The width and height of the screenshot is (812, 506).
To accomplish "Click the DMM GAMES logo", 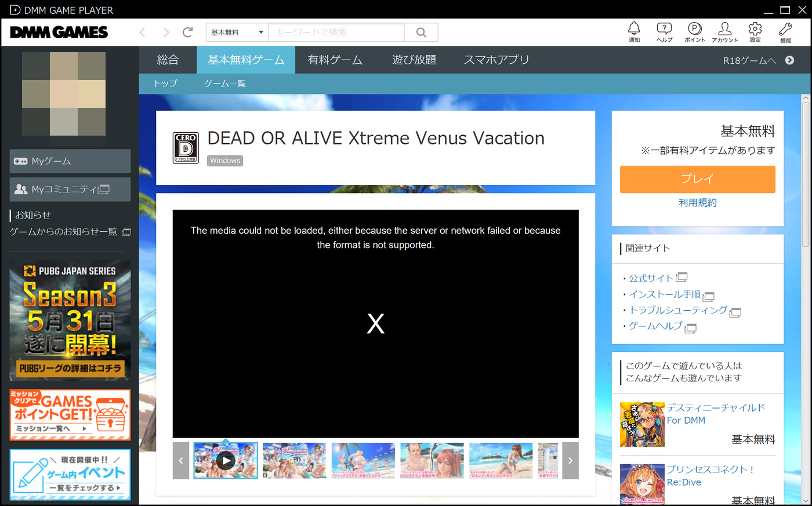I will tap(59, 32).
